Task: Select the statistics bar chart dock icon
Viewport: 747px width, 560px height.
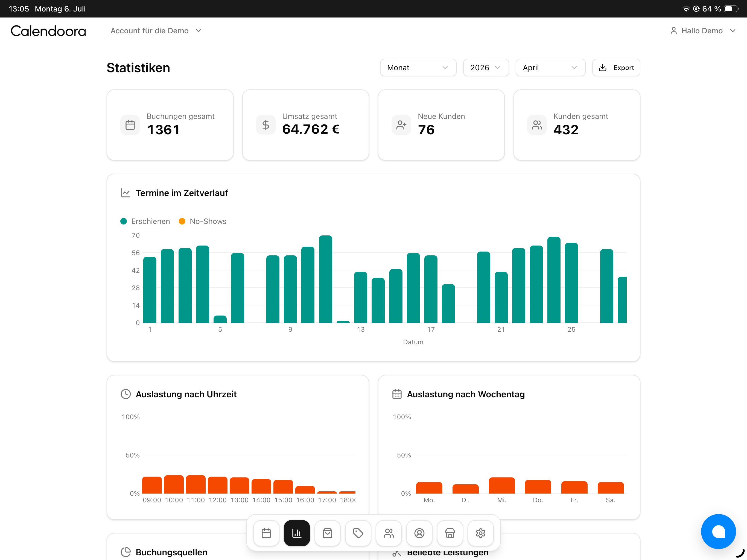Action: 297,533
